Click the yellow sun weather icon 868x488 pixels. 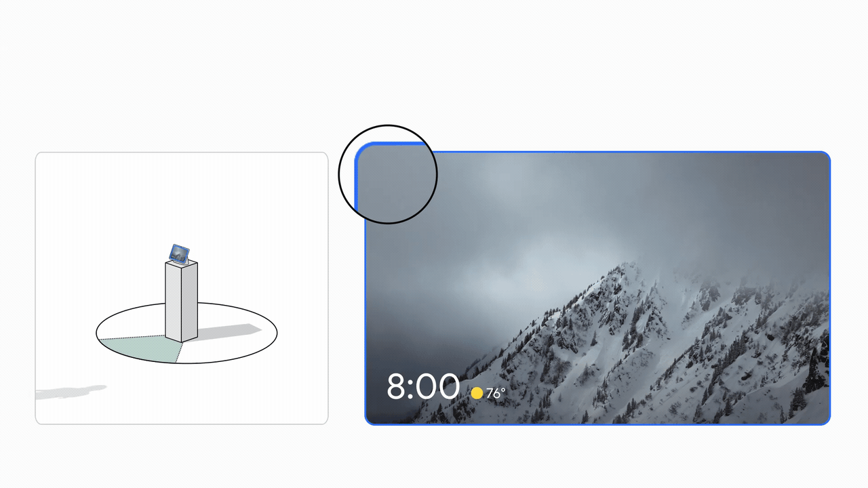click(x=477, y=393)
